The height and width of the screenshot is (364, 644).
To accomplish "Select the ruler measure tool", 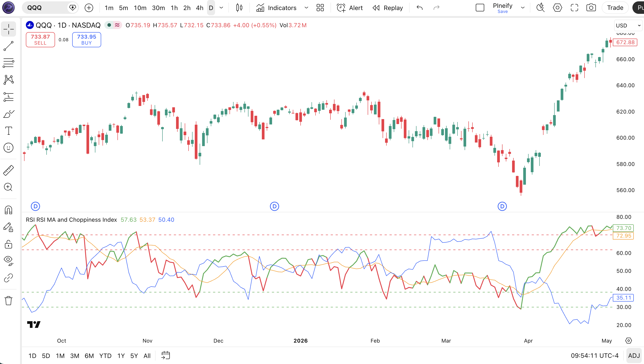I will (8, 170).
